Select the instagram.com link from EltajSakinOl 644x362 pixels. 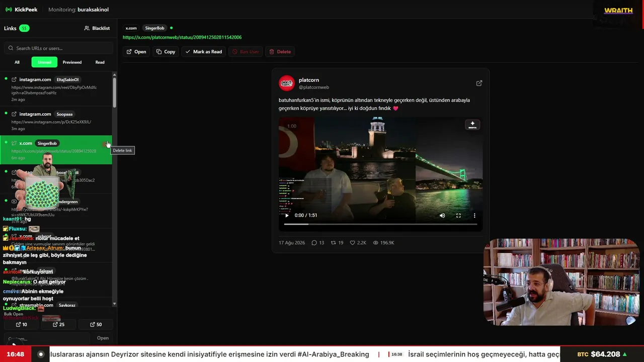56,88
